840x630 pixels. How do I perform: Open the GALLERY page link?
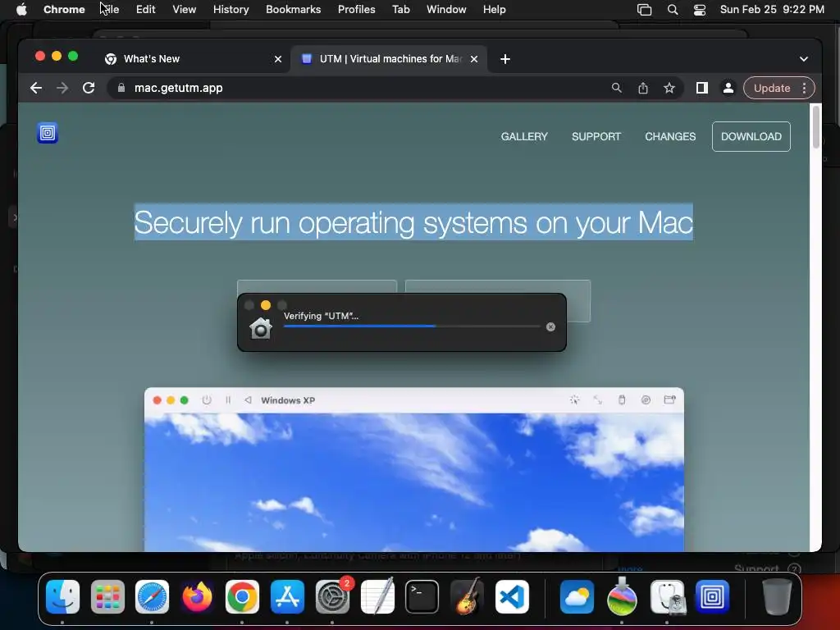tap(524, 137)
